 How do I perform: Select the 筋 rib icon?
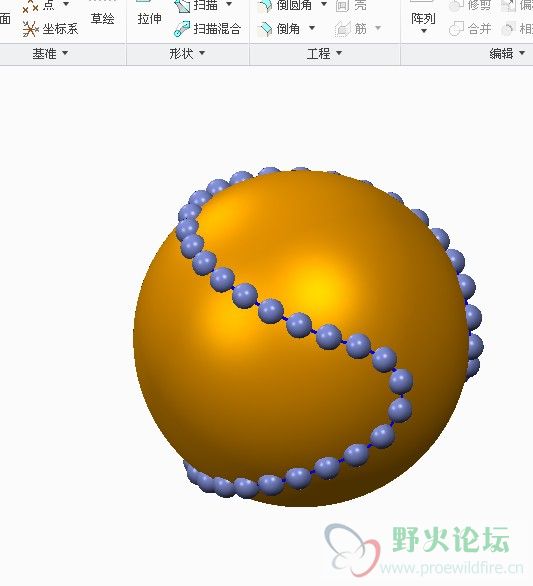tap(342, 28)
